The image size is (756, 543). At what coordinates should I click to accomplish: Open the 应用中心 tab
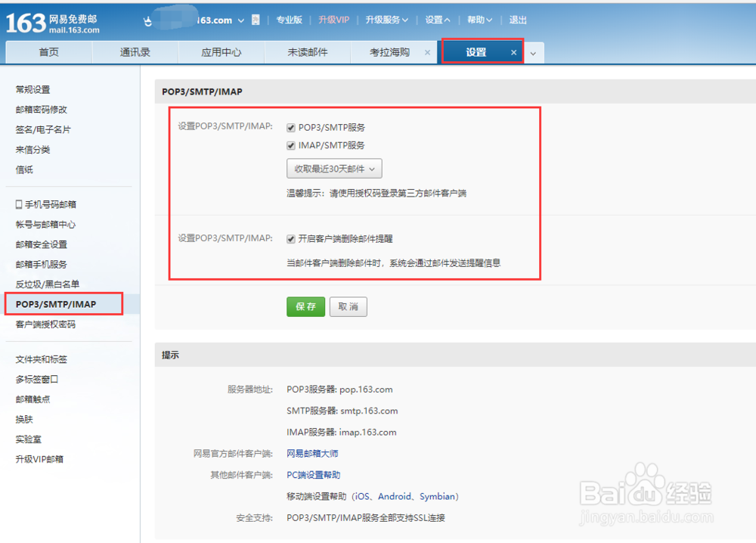point(222,52)
